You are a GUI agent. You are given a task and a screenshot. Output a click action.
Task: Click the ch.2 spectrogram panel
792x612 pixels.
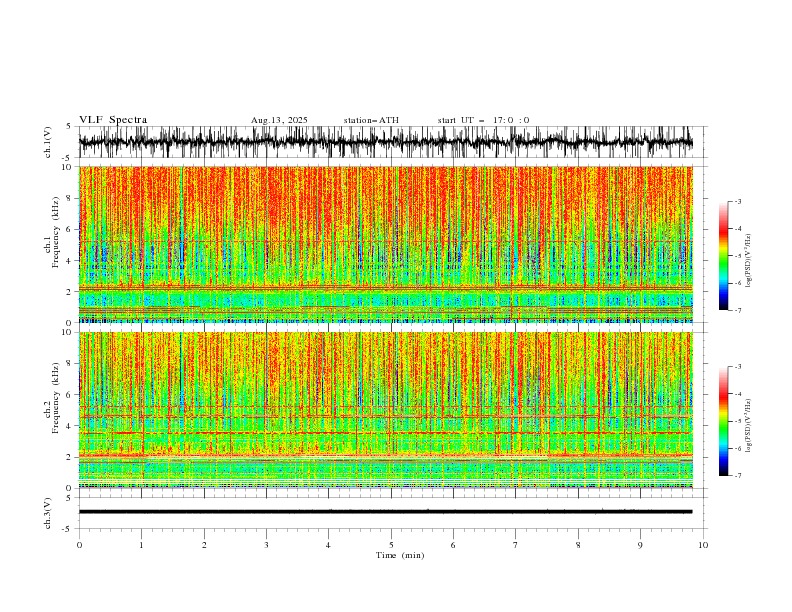click(385, 410)
